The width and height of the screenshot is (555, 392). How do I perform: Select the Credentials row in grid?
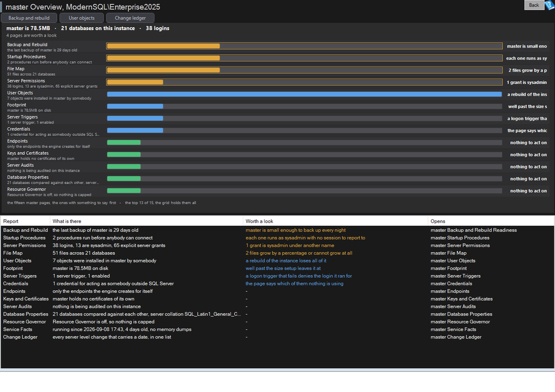click(x=277, y=284)
